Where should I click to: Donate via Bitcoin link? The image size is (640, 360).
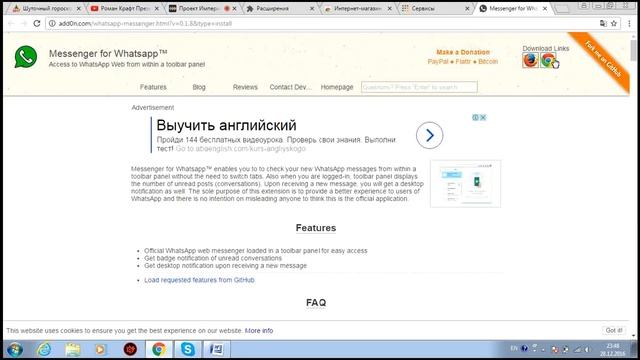[488, 62]
